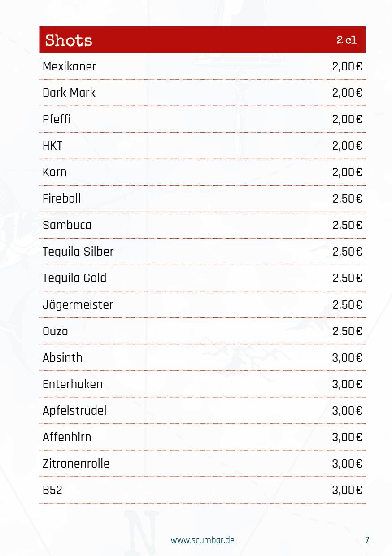Viewport: 392px width, 556px height.
Task: Click the Zitronenrolle row
Action: (x=202, y=464)
